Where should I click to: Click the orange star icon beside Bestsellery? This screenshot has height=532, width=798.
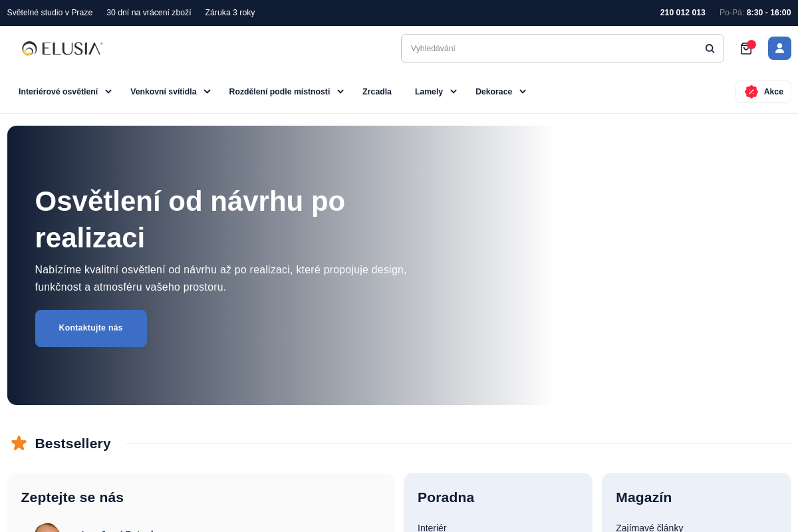pyautogui.click(x=19, y=443)
